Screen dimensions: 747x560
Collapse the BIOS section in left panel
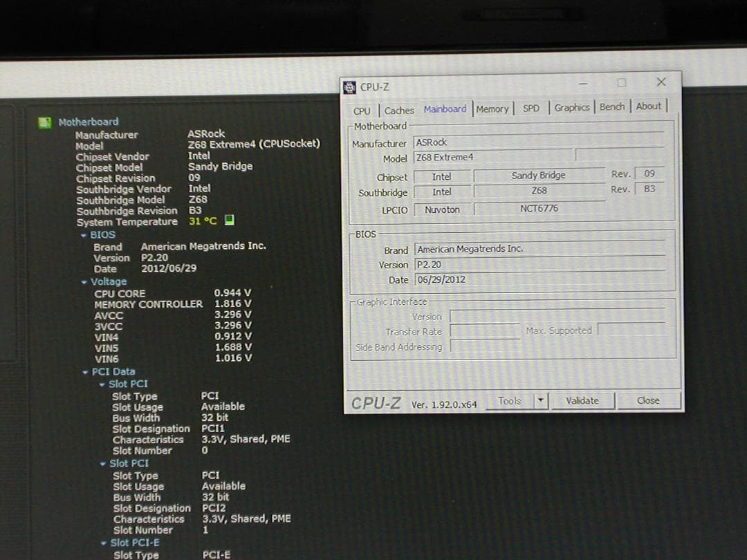click(84, 234)
